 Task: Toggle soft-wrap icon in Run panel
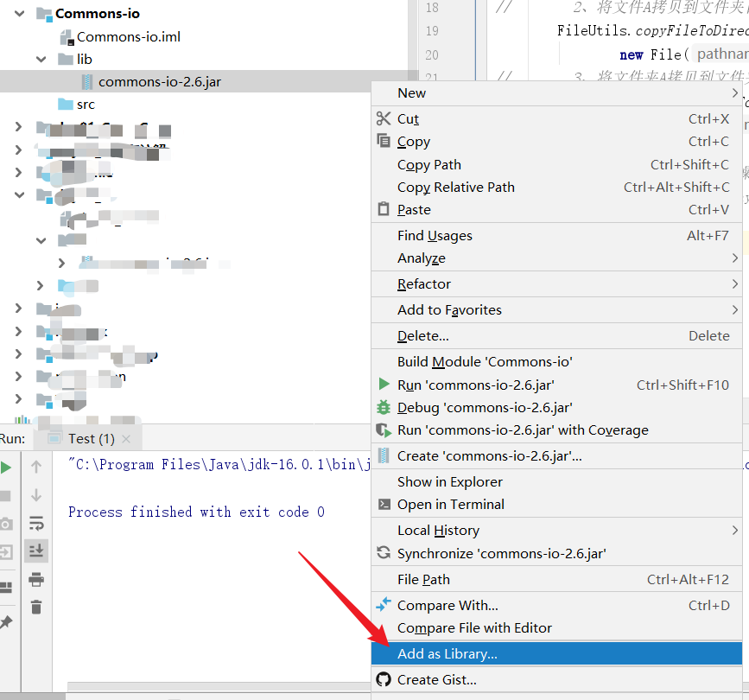click(36, 523)
